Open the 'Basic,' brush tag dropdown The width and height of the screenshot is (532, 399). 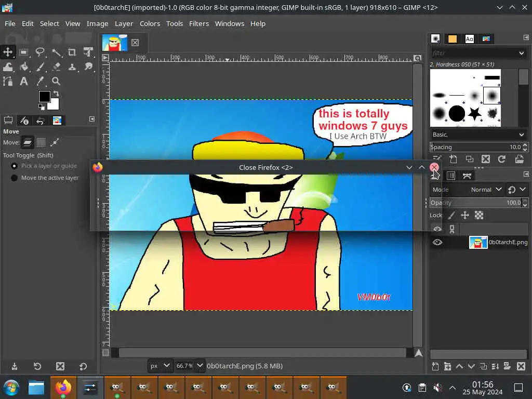pos(478,135)
